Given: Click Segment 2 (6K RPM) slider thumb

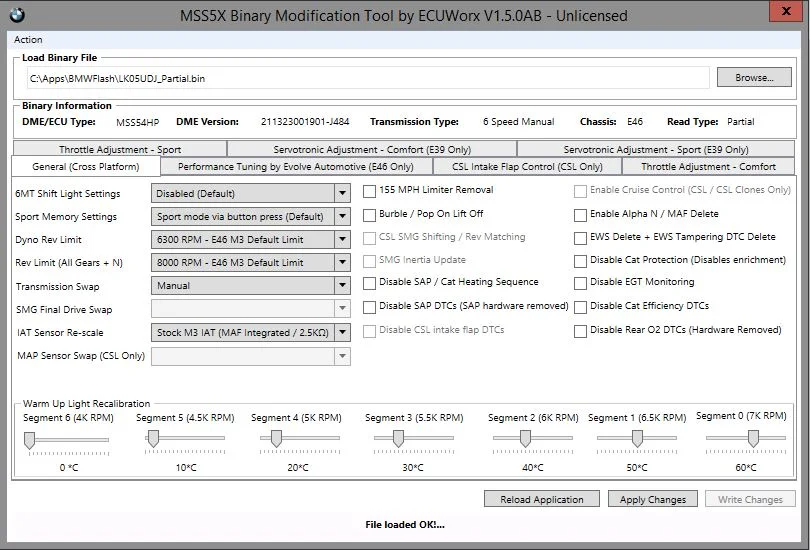Looking at the screenshot, I should point(525,439).
